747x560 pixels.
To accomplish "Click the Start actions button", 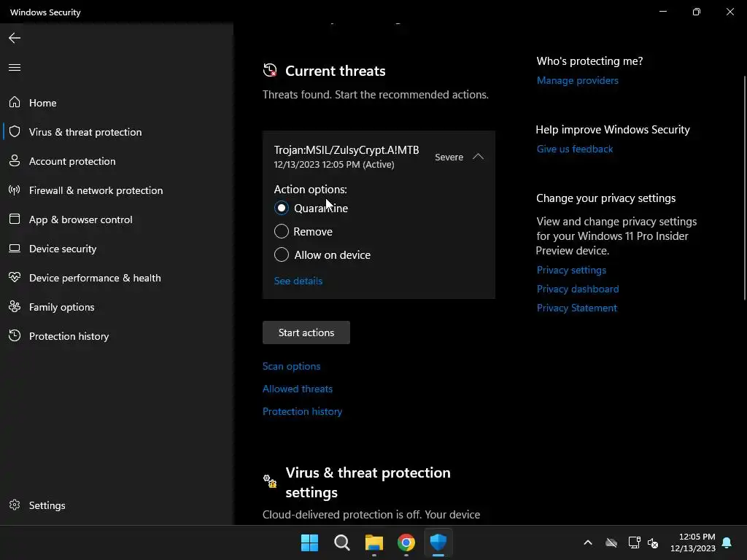I will (x=306, y=332).
